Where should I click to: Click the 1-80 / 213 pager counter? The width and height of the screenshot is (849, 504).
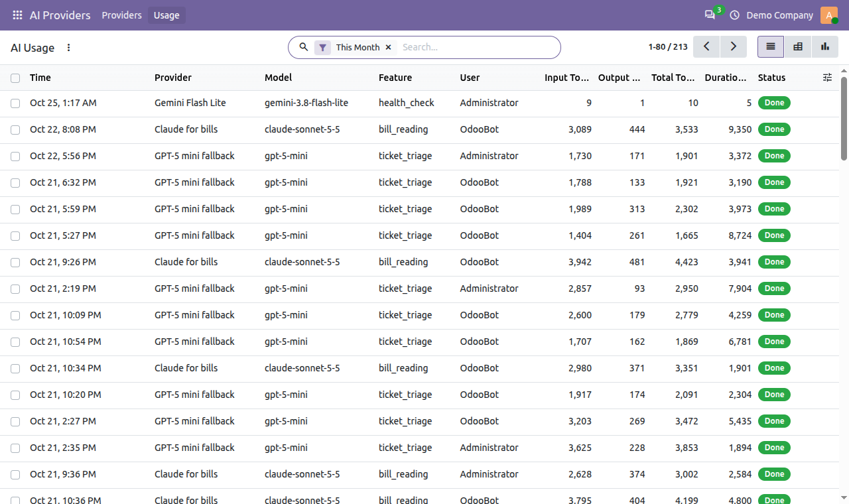[668, 47]
